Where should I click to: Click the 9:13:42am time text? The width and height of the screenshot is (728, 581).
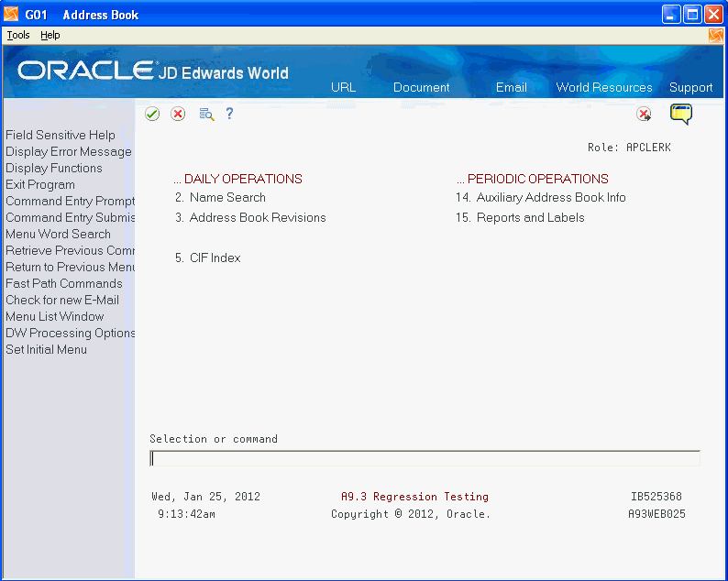click(x=187, y=514)
